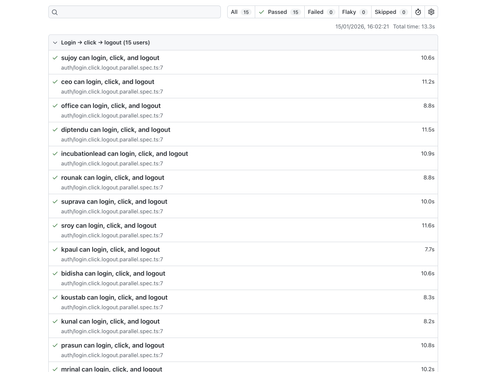Screen dimensions: 500x372
Task: Click the 11.2s duration of ceo test
Action: click(428, 82)
